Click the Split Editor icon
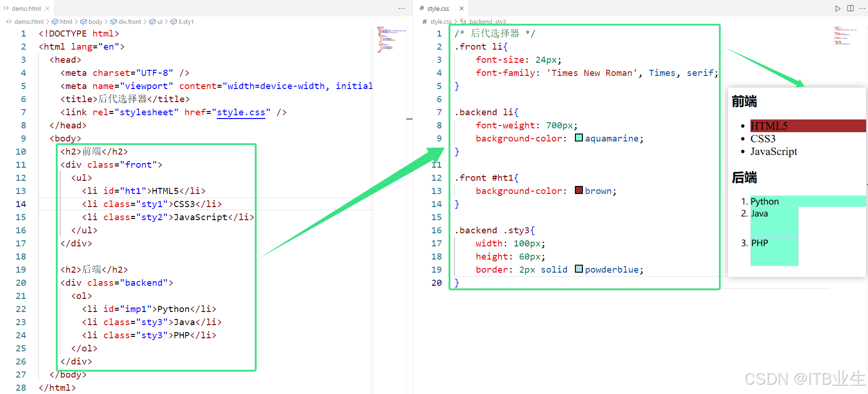Viewport: 868px width, 394px height. point(850,8)
